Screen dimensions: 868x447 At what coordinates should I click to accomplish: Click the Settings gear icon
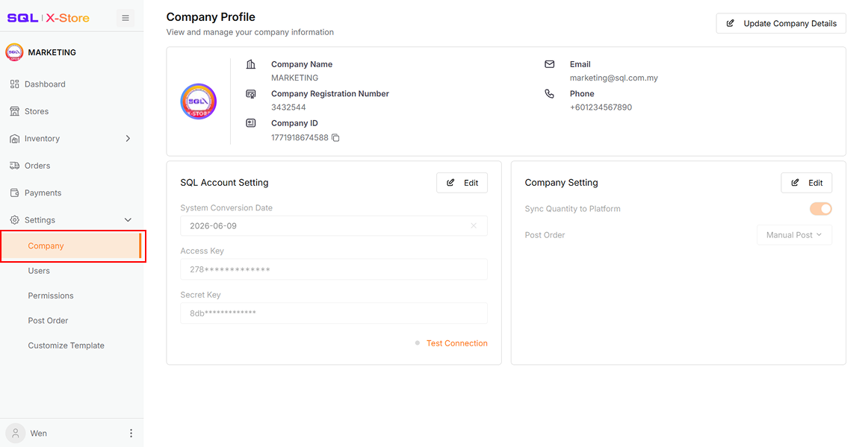pos(14,219)
